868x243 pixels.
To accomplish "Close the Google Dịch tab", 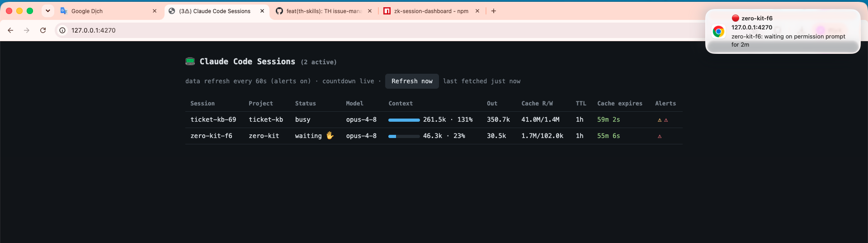I will [155, 11].
